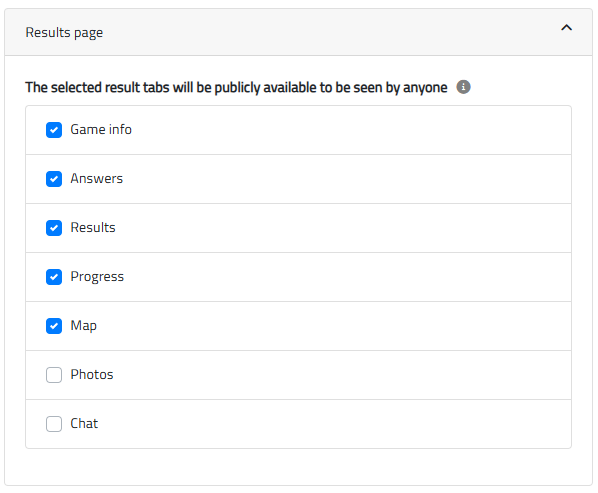This screenshot has height=493, width=598.
Task: Click the Results page header title
Action: (x=64, y=33)
